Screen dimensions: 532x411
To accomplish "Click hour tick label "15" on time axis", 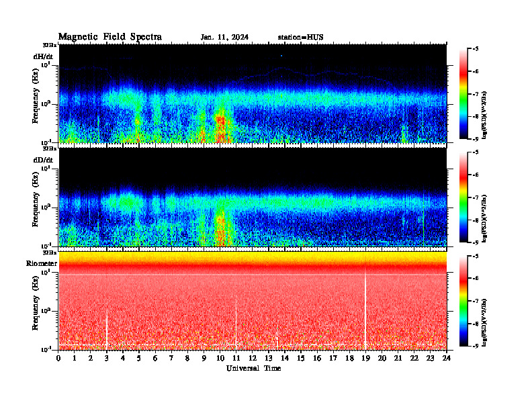I will tap(301, 358).
